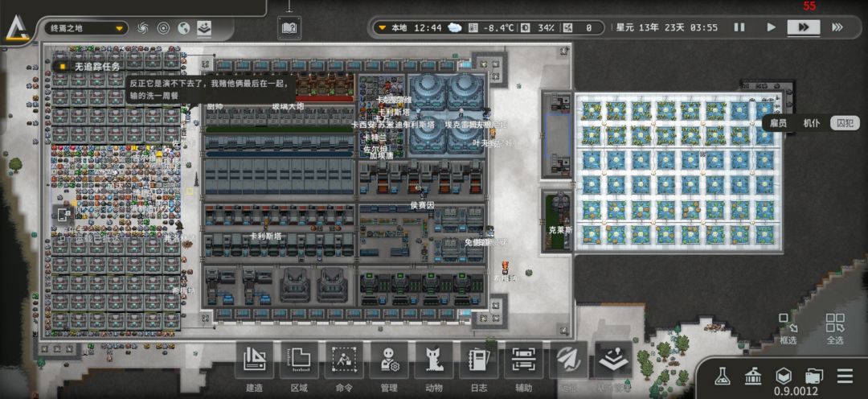Open the game logo main menu
868x399 pixels.
pyautogui.click(x=17, y=28)
